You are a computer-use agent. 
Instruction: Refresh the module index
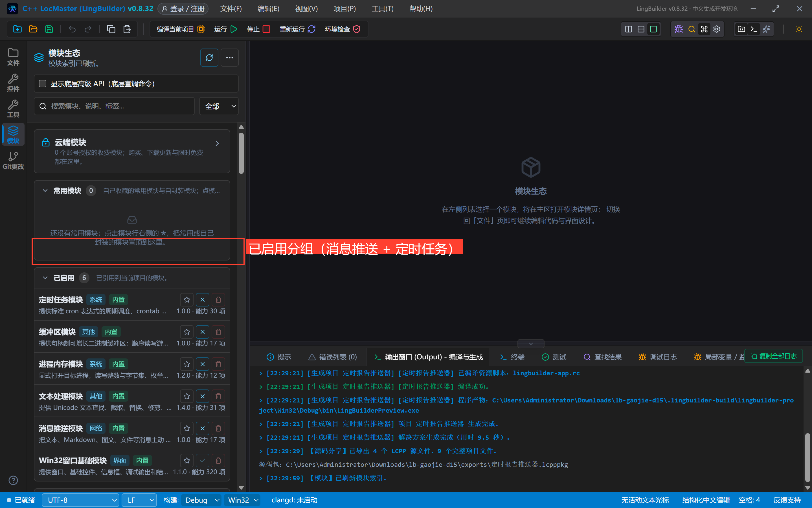pos(209,58)
